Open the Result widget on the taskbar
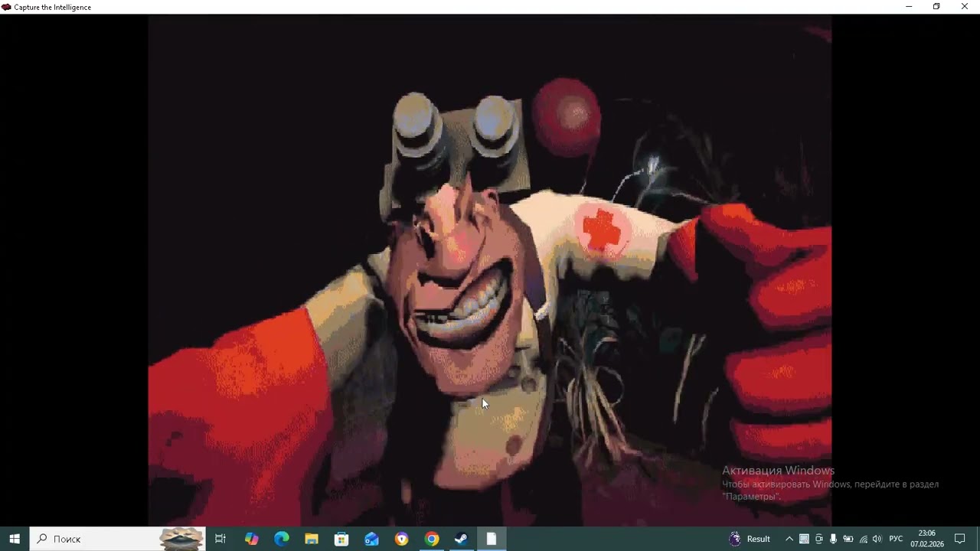 (750, 539)
